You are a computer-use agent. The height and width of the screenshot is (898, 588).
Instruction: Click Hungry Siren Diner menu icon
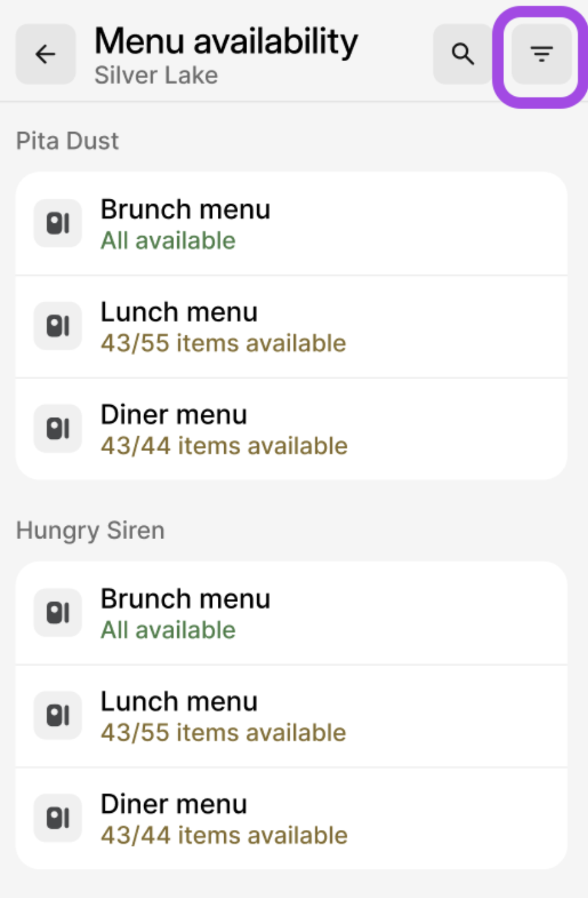coord(58,818)
